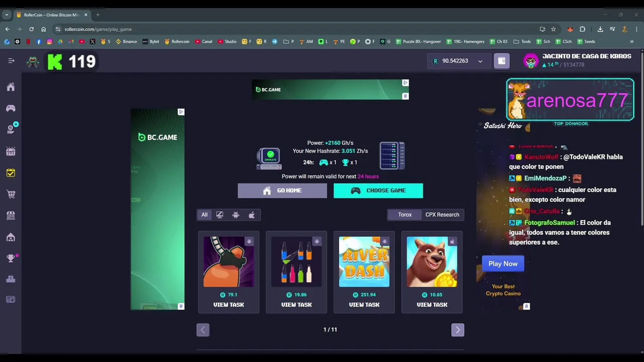Image resolution: width=644 pixels, height=362 pixels.
Task: View task for the 79.1 reward game
Action: click(x=228, y=305)
